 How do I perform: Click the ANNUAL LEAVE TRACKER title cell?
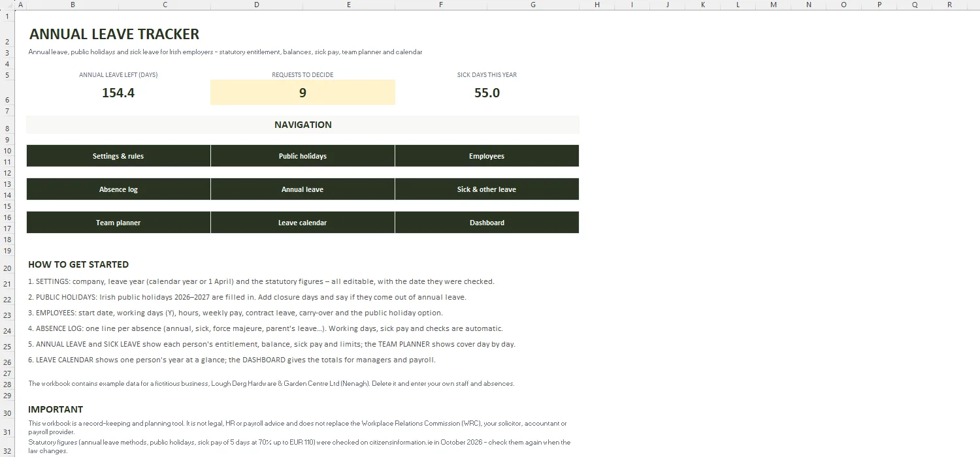pos(114,34)
